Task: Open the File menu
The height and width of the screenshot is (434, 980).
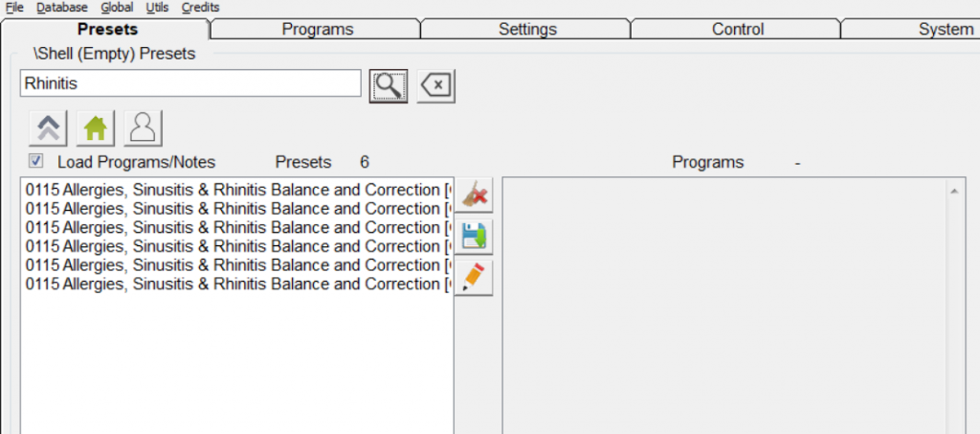Action: click(x=14, y=7)
